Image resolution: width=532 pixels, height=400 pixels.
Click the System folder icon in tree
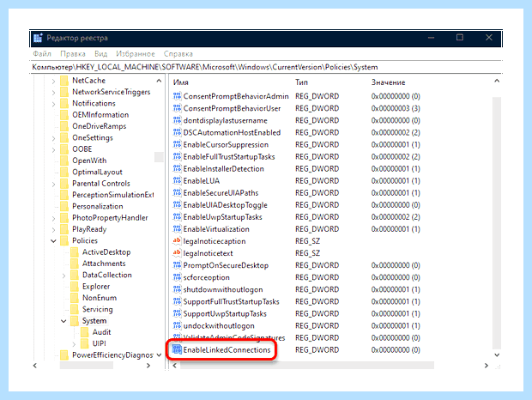pos(75,321)
